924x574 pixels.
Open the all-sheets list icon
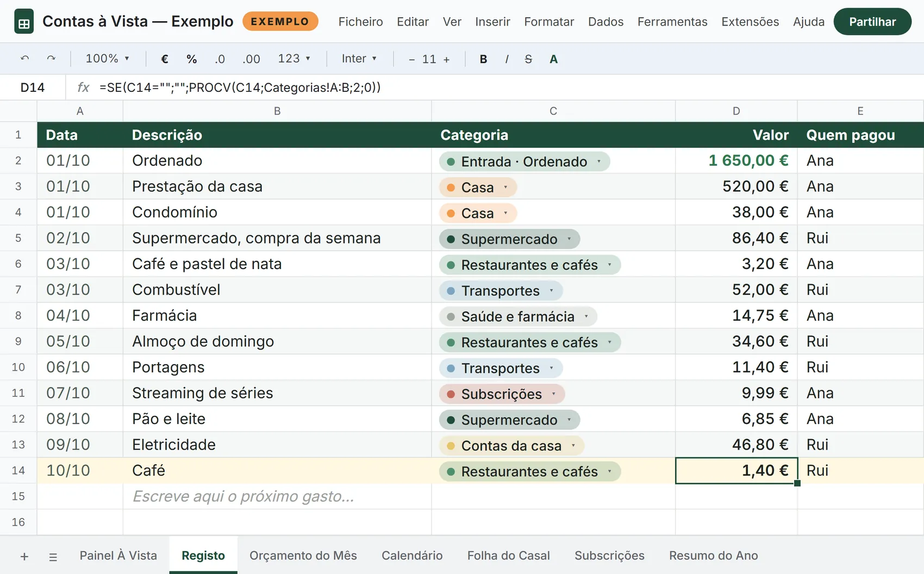coord(53,557)
